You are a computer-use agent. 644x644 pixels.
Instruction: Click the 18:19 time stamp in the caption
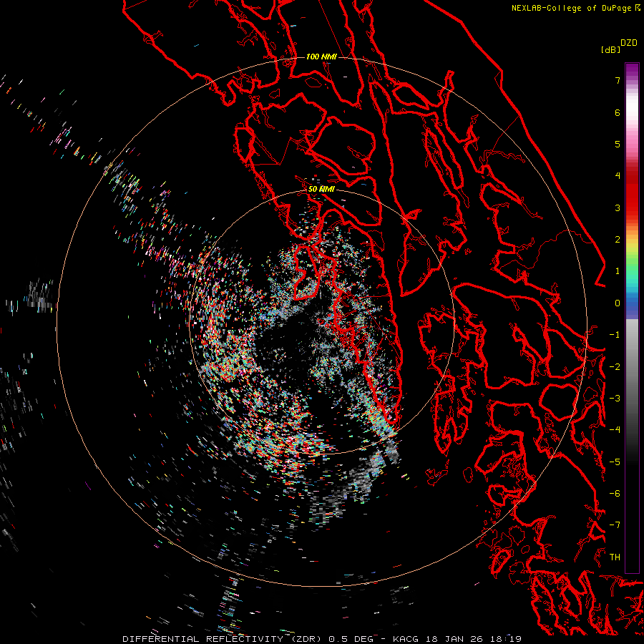point(507,639)
